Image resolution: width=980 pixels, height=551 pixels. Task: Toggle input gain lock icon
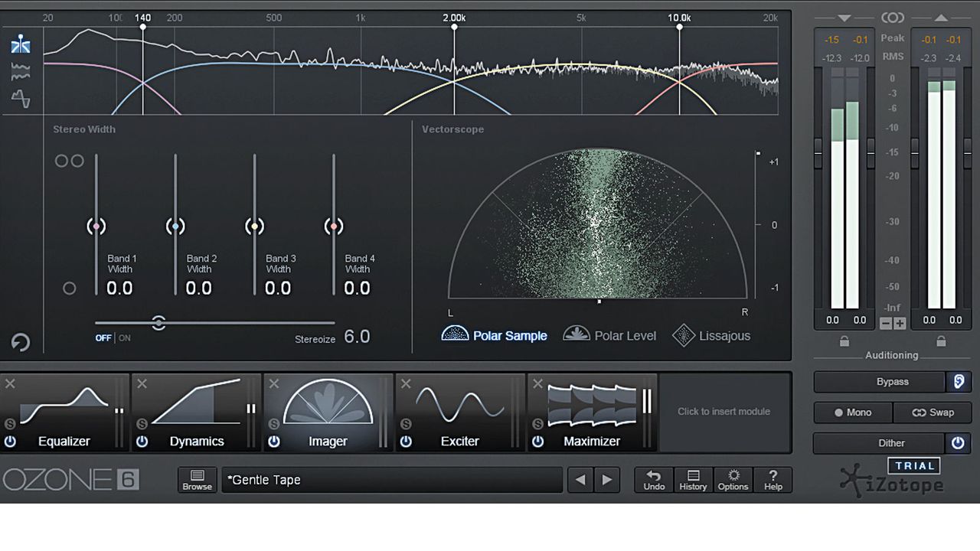coord(844,341)
